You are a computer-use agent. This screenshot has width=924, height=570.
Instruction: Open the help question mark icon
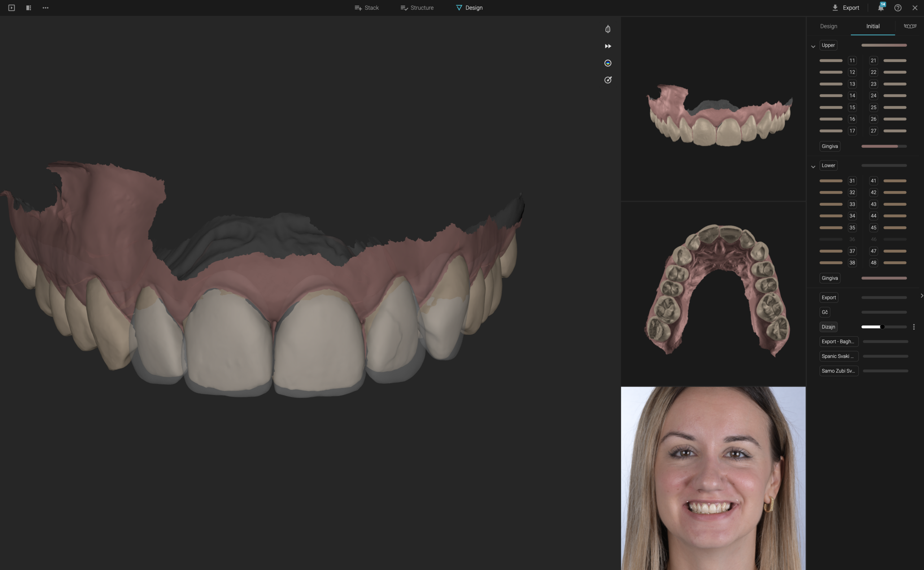(898, 8)
